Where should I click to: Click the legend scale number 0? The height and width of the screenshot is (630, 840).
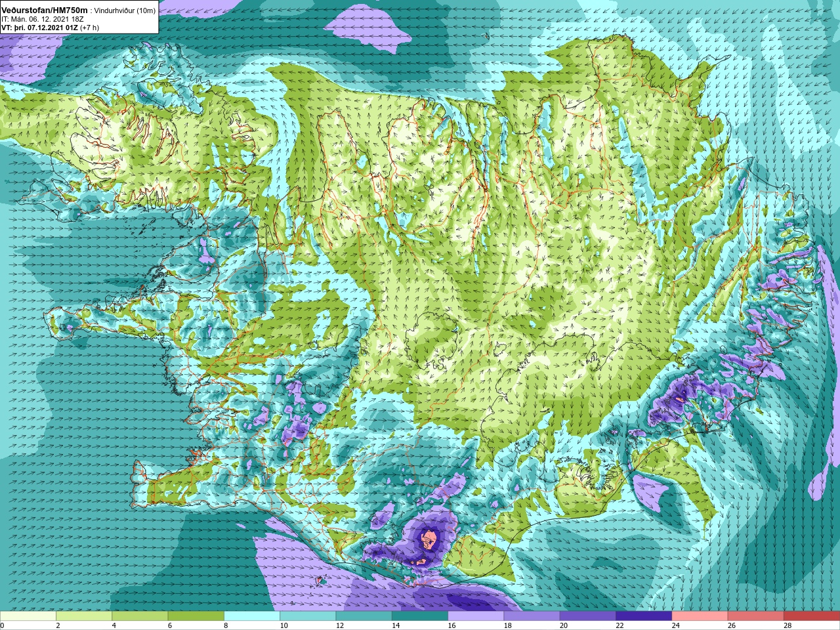coord(3,625)
